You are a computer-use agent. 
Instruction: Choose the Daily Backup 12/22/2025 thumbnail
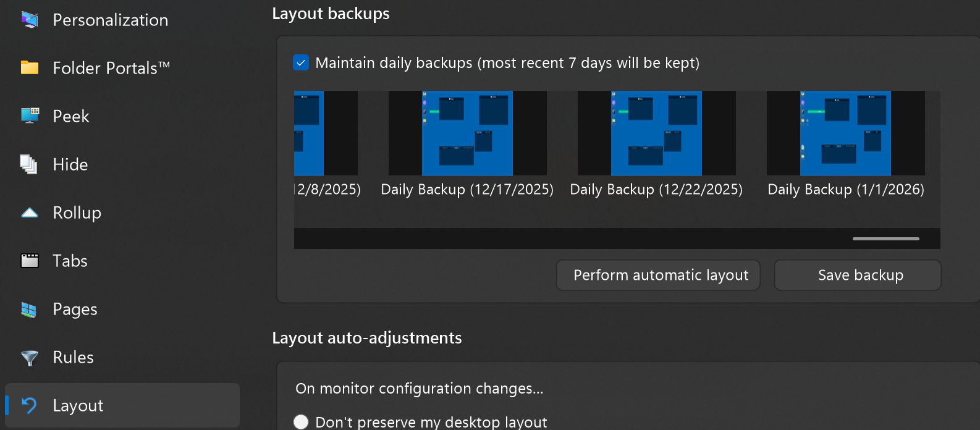click(656, 133)
